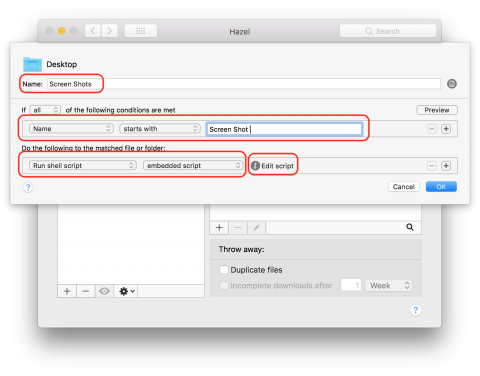Screen dimensions: 480x376
Task: Add a new rule with plus button
Action: pos(219,228)
